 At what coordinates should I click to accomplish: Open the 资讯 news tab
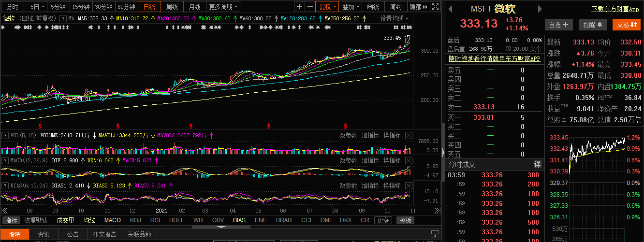(x=44, y=235)
